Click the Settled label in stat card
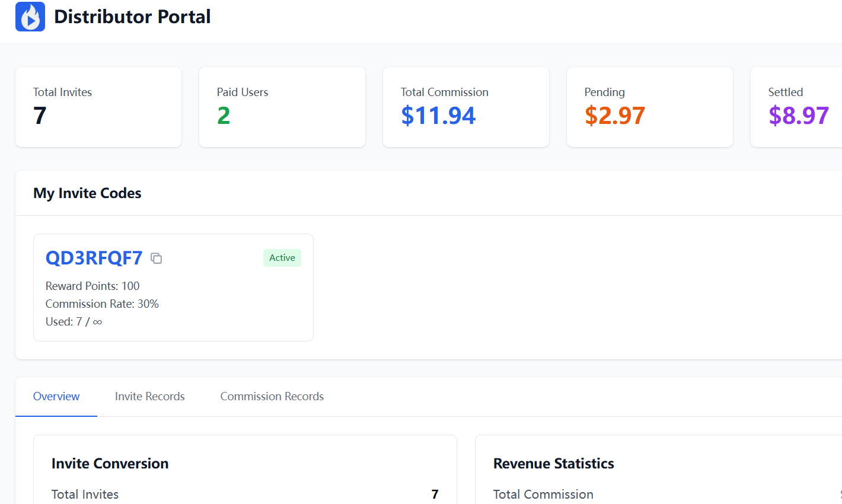 tap(786, 92)
